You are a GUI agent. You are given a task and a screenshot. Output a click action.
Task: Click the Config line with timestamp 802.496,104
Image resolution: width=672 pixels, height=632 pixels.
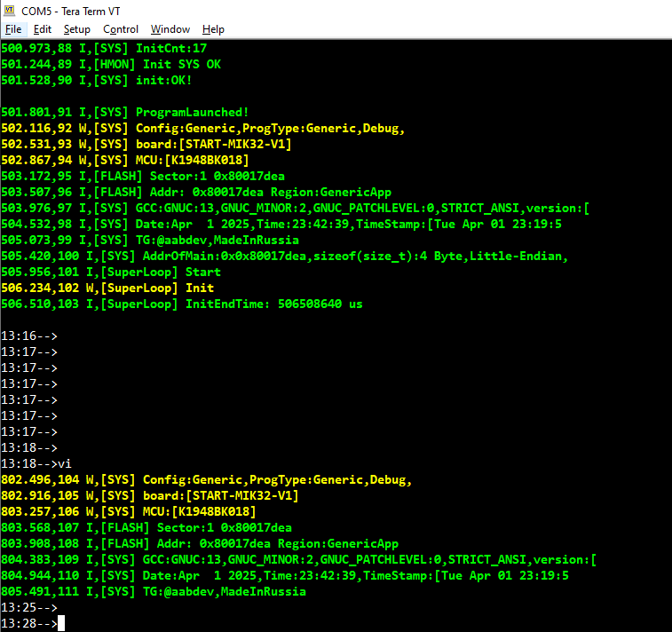point(206,480)
